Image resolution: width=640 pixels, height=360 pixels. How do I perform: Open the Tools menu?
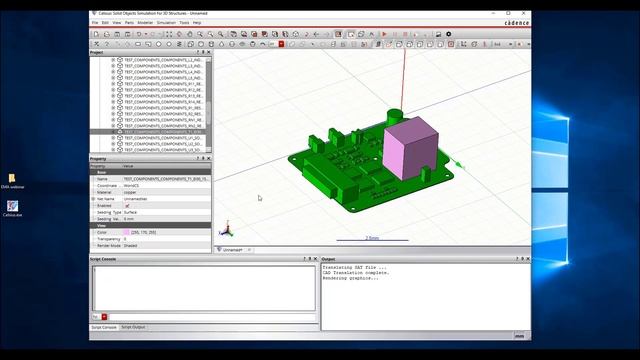[184, 23]
